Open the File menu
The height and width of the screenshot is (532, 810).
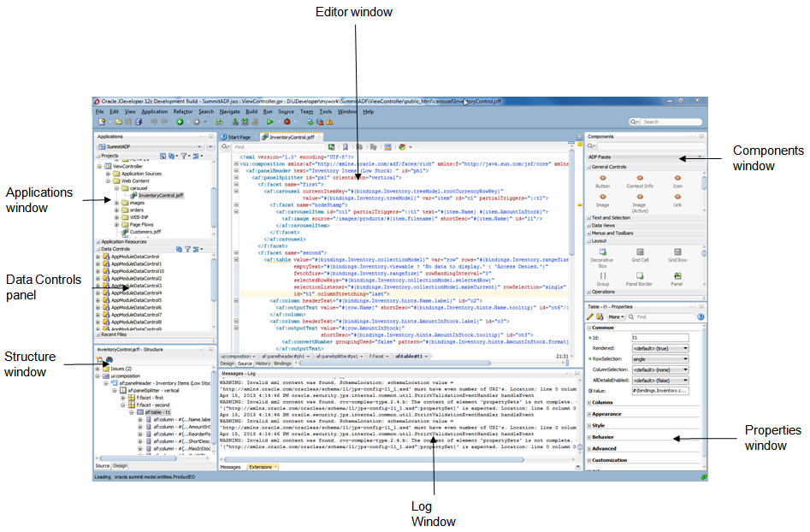(100, 111)
